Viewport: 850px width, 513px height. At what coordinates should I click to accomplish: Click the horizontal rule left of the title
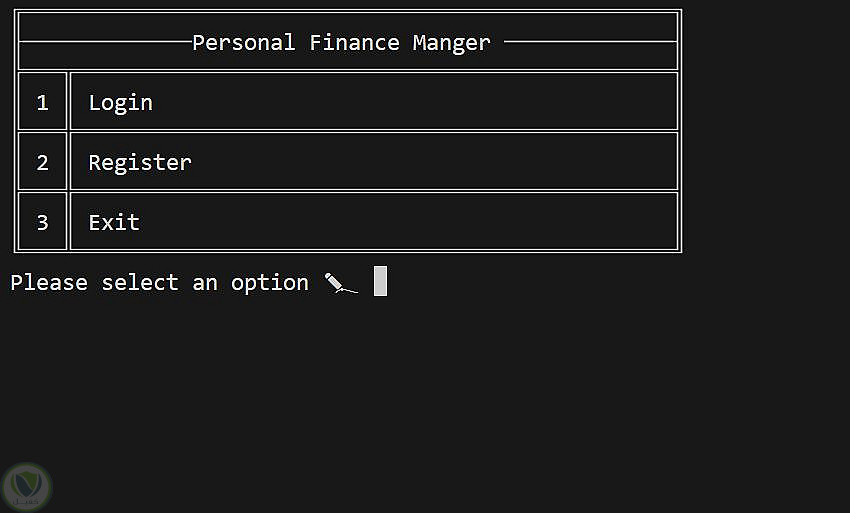104,42
